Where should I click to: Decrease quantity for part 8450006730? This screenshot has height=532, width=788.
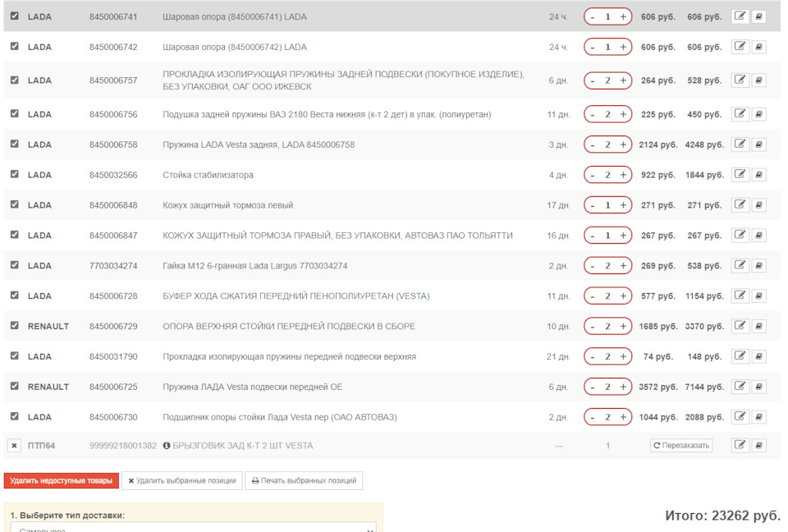coord(593,417)
